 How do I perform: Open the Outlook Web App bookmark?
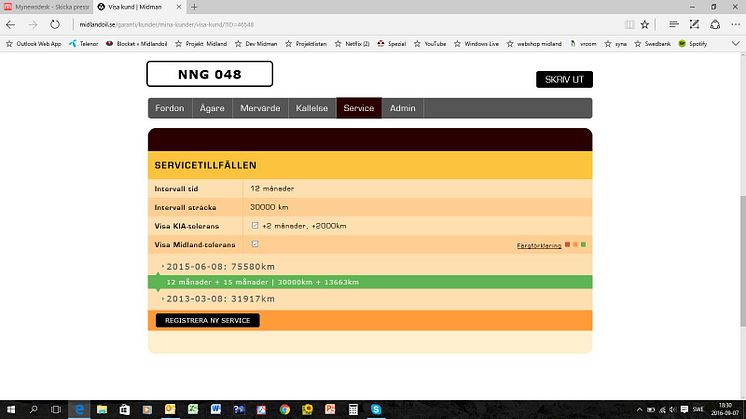tap(33, 44)
